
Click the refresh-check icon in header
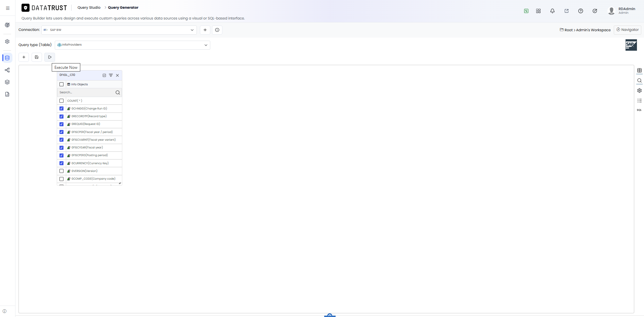tap(595, 11)
